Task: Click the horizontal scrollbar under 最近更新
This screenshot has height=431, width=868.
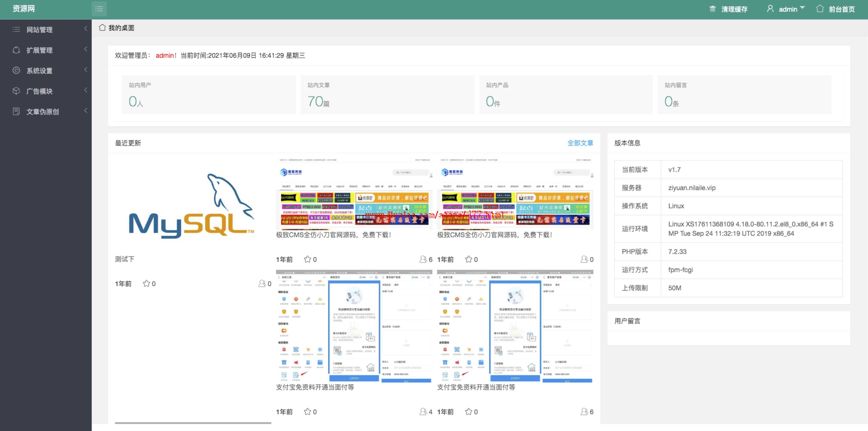Action: [x=193, y=423]
